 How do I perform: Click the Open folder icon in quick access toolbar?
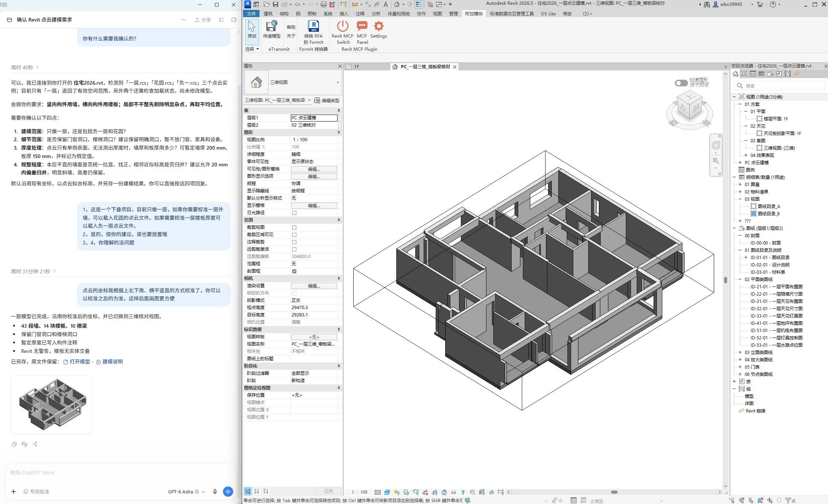[x=266, y=4]
